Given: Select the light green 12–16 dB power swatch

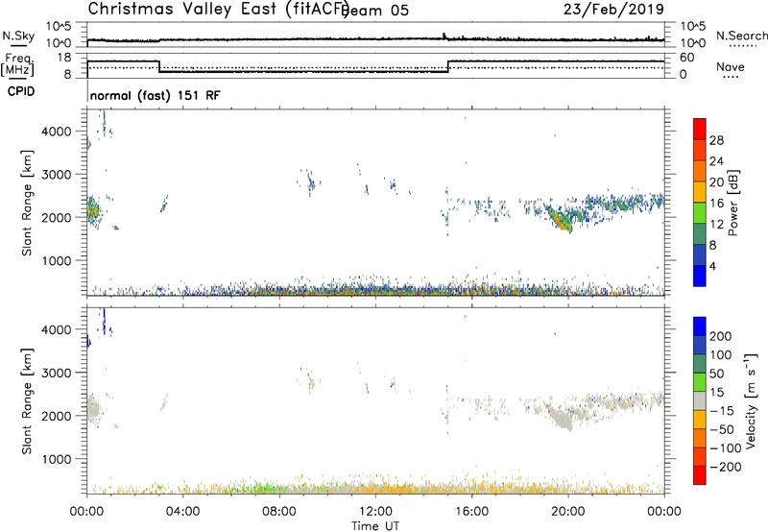Looking at the screenshot, I should pyautogui.click(x=700, y=213).
